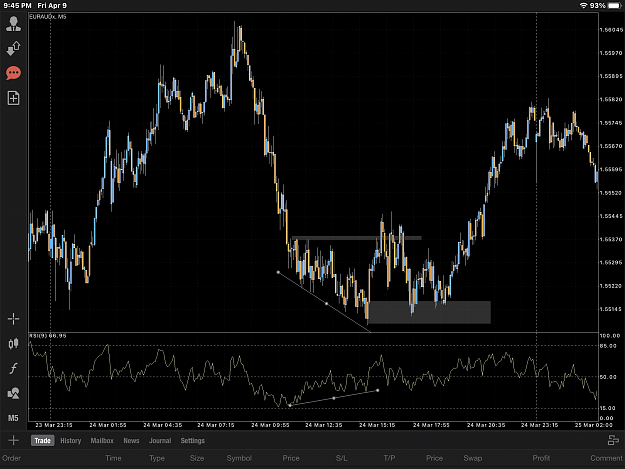This screenshot has height=469, width=625.
Task: Open the objects shapes icon
Action: point(13,393)
